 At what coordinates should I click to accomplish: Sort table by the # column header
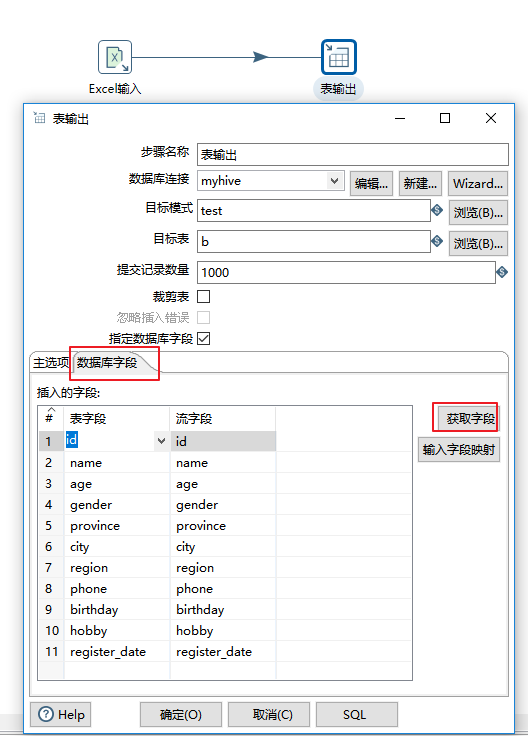point(50,418)
